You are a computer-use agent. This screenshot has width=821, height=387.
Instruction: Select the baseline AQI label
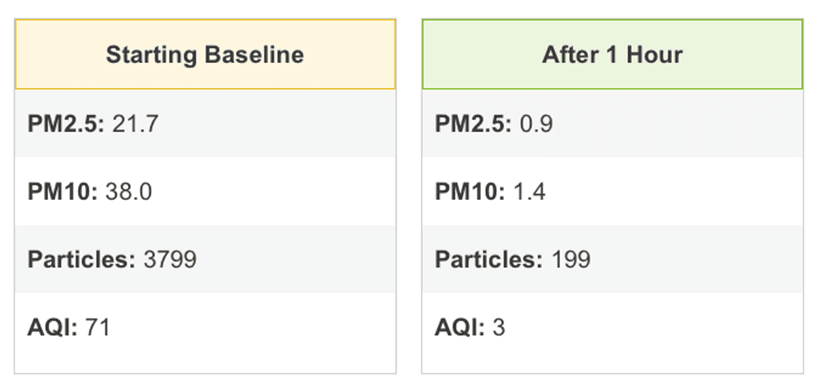[52, 328]
